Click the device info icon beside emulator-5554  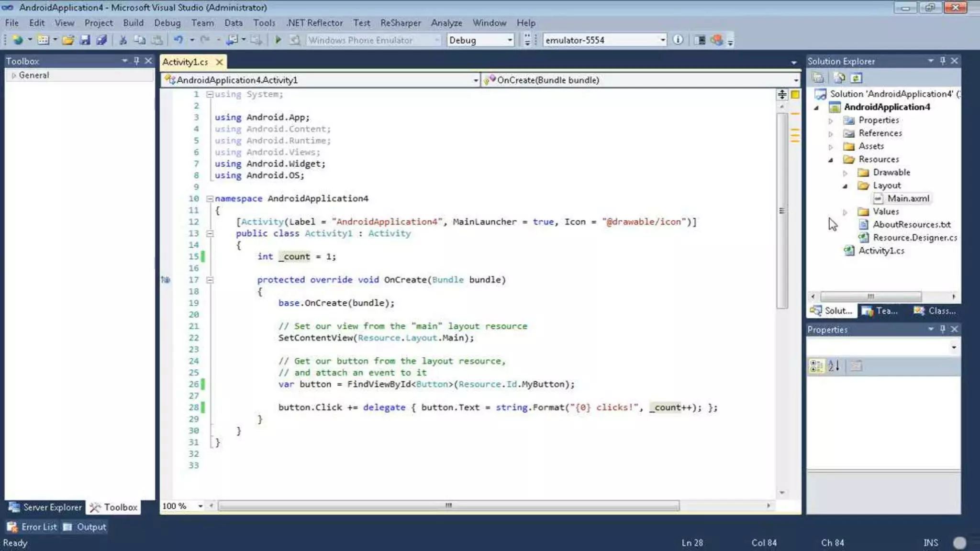coord(678,40)
